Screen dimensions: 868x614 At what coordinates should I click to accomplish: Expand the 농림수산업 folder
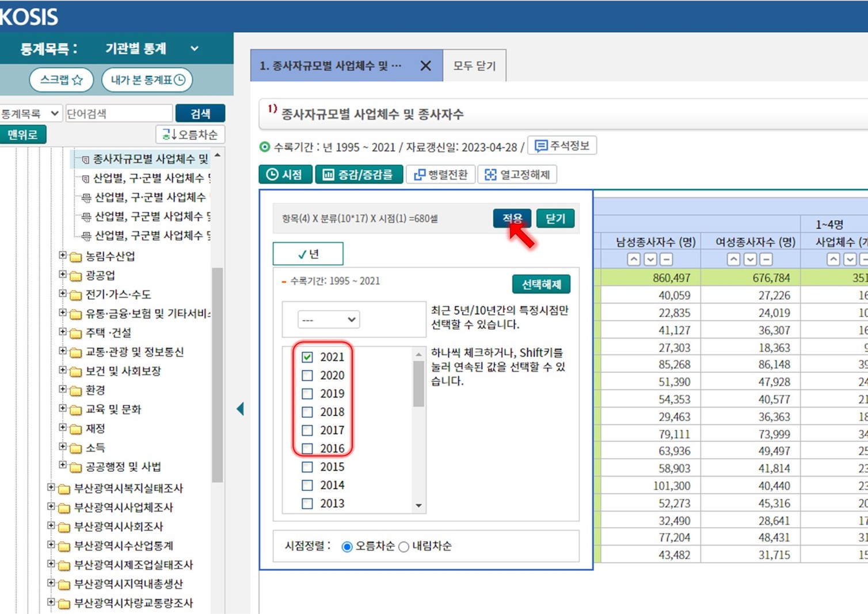point(63,255)
